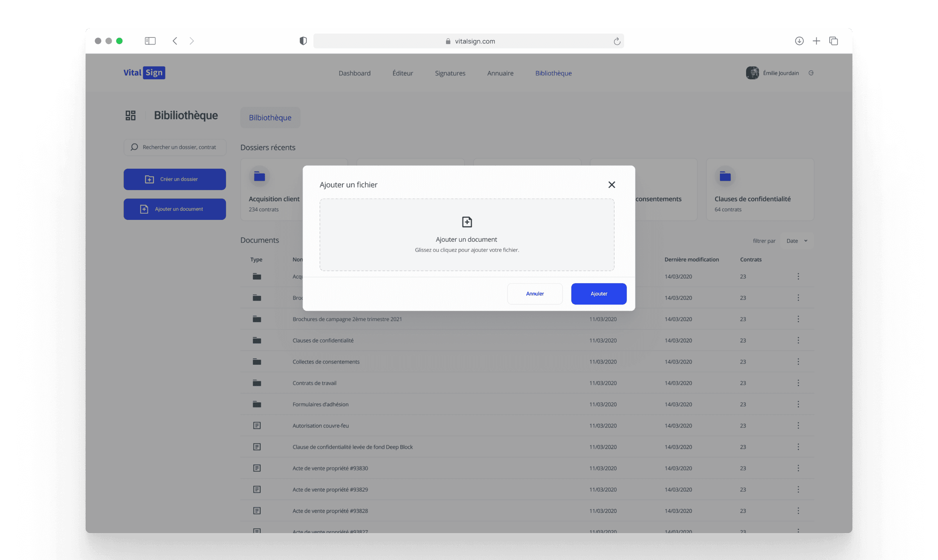Toggle the browser sidebar icon
The height and width of the screenshot is (560, 938).
(x=150, y=41)
